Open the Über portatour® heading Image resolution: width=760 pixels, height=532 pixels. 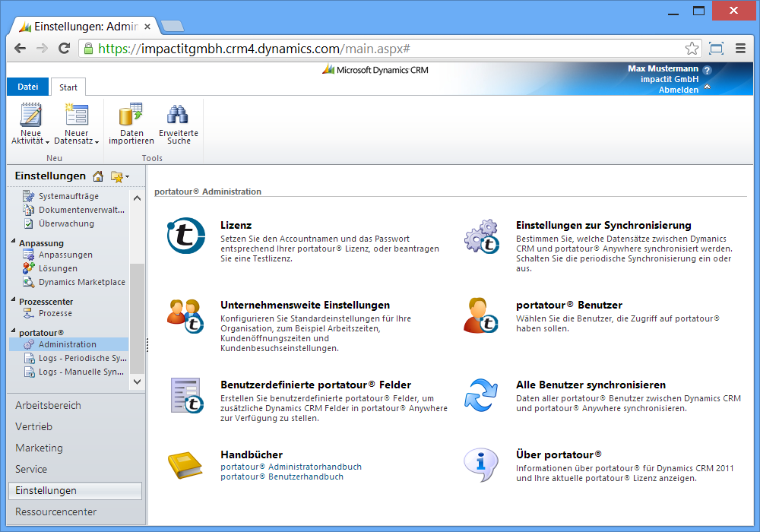(x=559, y=455)
